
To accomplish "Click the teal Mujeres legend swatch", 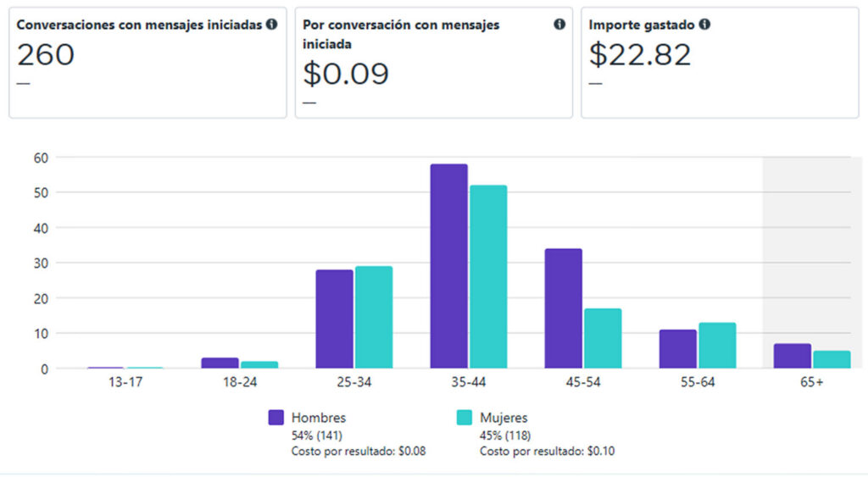I will [x=465, y=417].
